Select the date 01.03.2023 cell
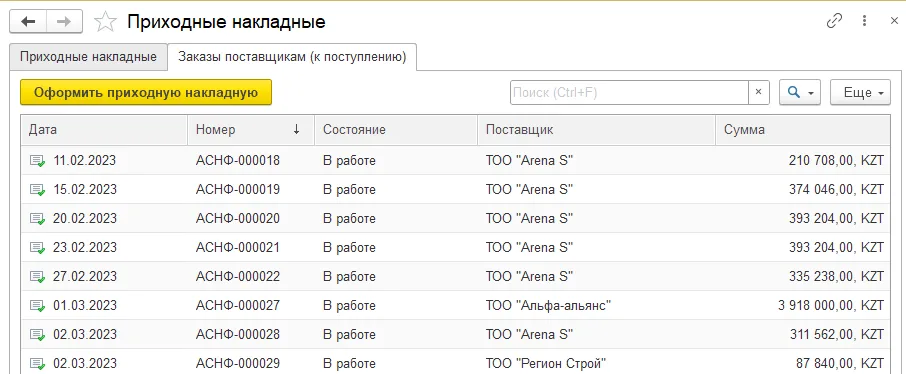906x374 pixels. [x=85, y=305]
